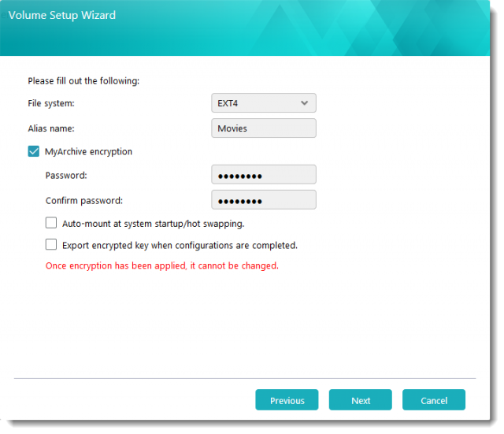Click the Password label
The image size is (504, 434).
click(66, 175)
